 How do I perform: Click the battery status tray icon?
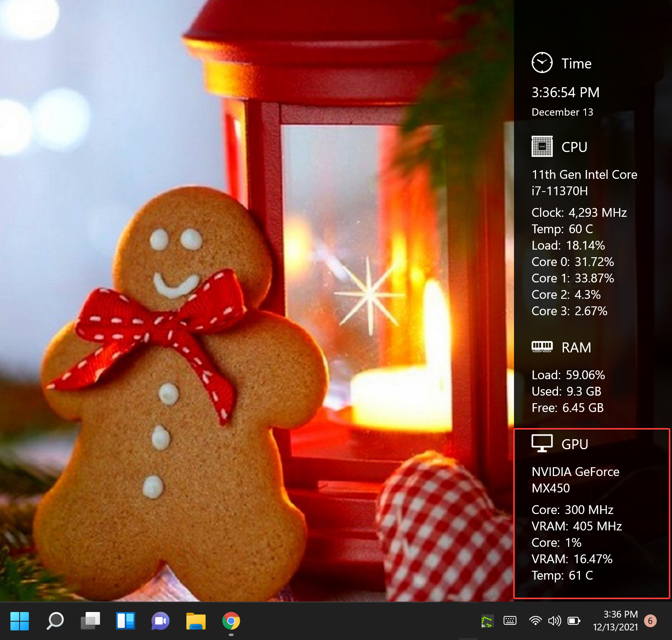point(574,621)
